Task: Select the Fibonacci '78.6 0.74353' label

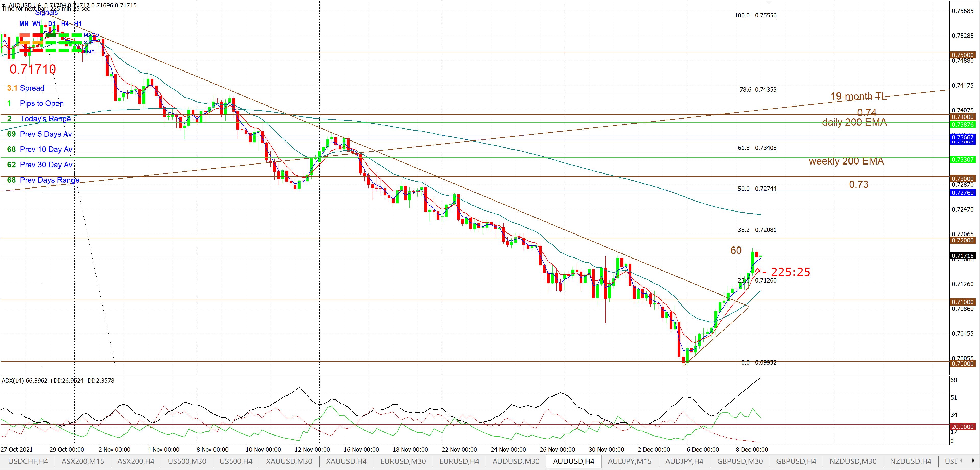Action: (x=758, y=90)
